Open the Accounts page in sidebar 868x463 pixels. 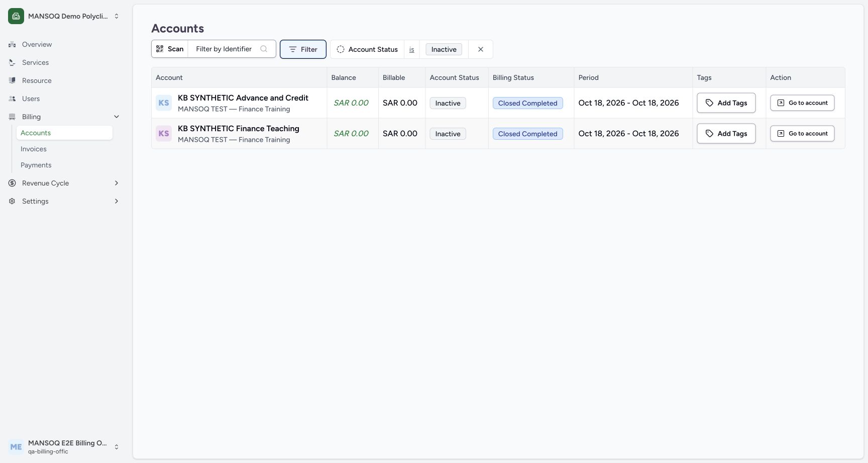coord(64,133)
